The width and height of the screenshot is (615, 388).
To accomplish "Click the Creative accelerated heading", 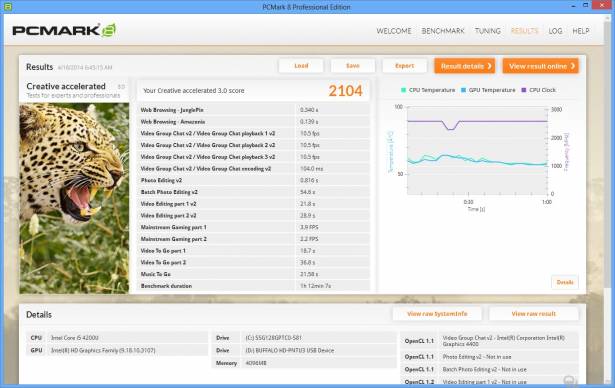I will pyautogui.click(x=66, y=86).
